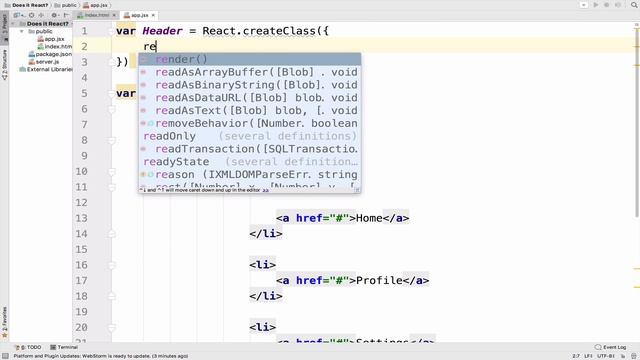The height and width of the screenshot is (360, 640).
Task: Collapse the public folder in tree
Action: (22, 31)
